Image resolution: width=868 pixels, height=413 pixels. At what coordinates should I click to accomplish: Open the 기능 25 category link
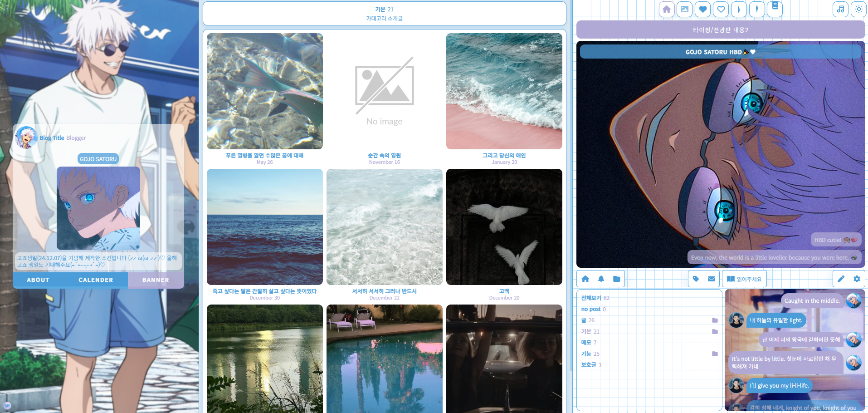[590, 354]
